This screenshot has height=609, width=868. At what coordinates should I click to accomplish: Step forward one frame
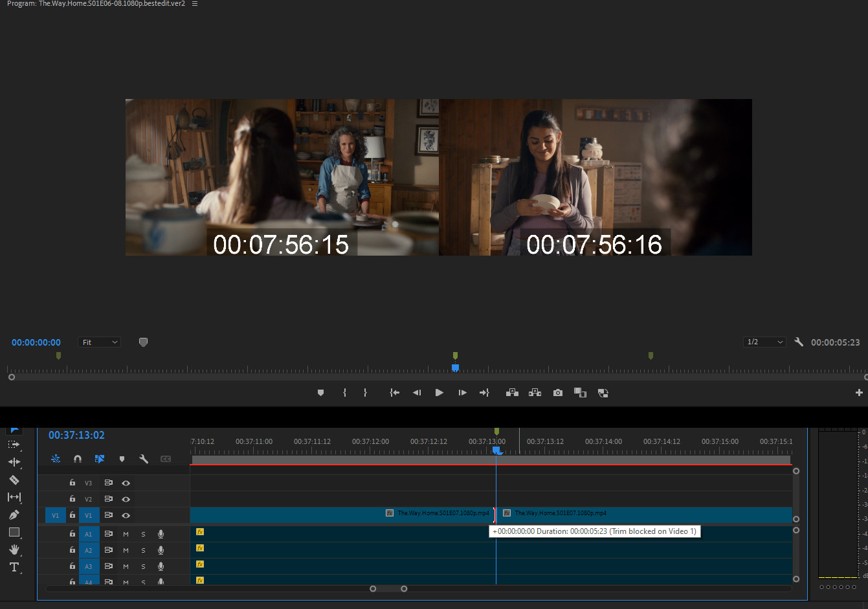click(462, 393)
